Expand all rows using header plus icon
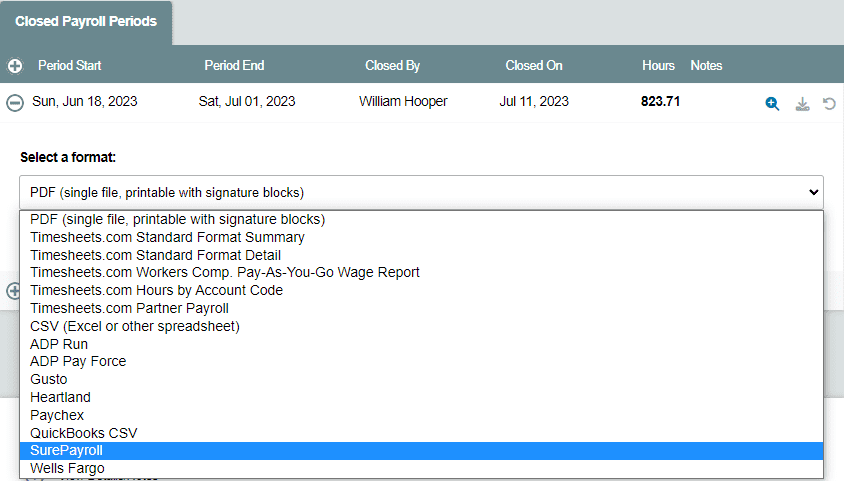Screen dimensions: 844x481 pyautogui.click(x=15, y=66)
